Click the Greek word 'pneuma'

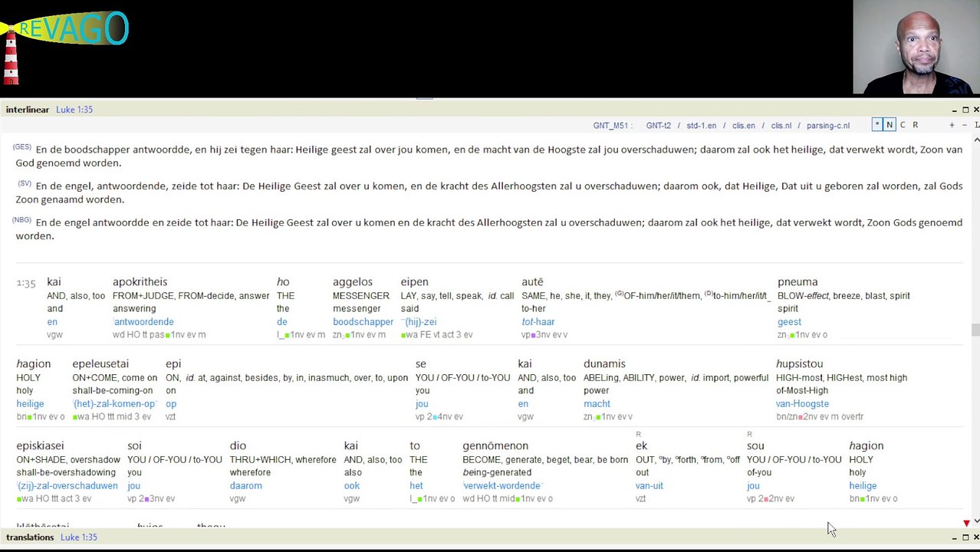797,282
